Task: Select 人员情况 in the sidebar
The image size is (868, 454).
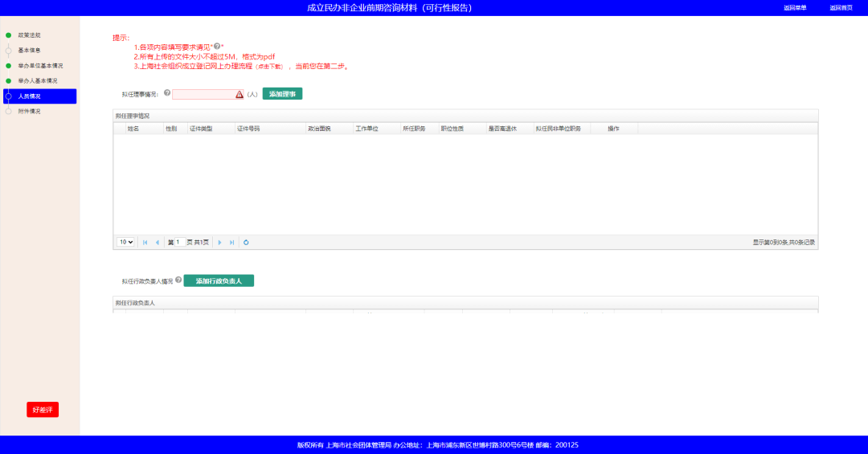Action: pos(40,96)
